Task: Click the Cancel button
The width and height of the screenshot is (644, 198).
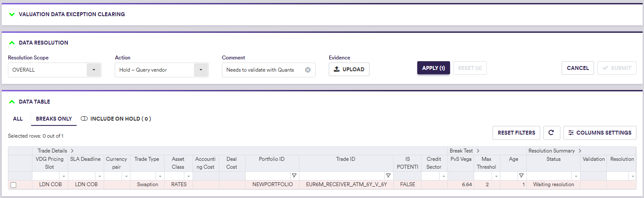Action: (577, 68)
